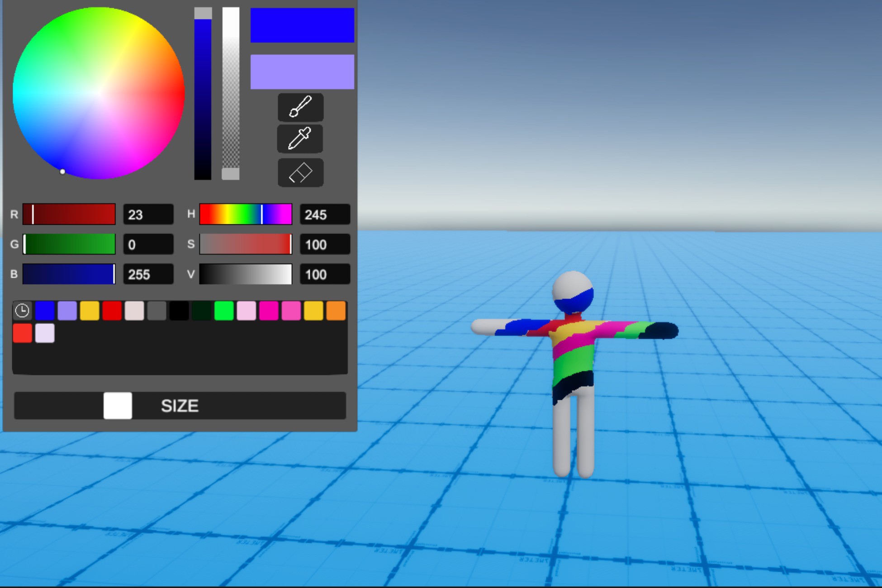This screenshot has width=882, height=588.
Task: Pick the lavender swatch next to blue
Action: (x=67, y=311)
